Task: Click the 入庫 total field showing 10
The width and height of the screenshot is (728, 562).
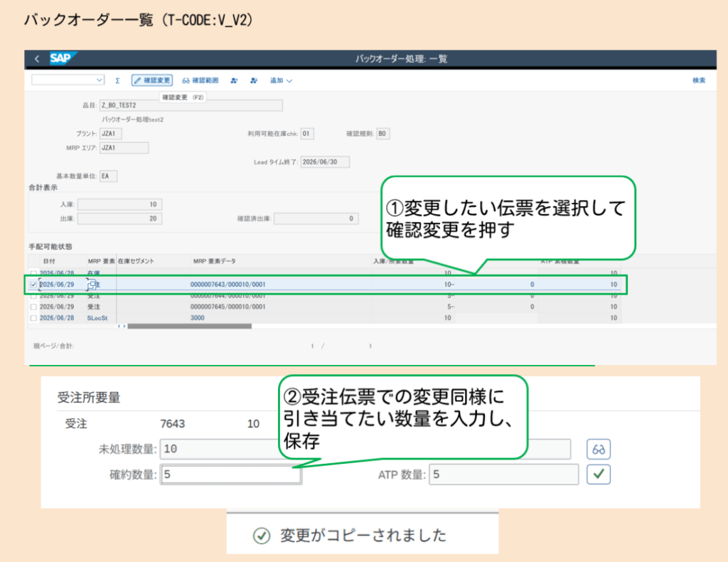Action: coord(119,204)
